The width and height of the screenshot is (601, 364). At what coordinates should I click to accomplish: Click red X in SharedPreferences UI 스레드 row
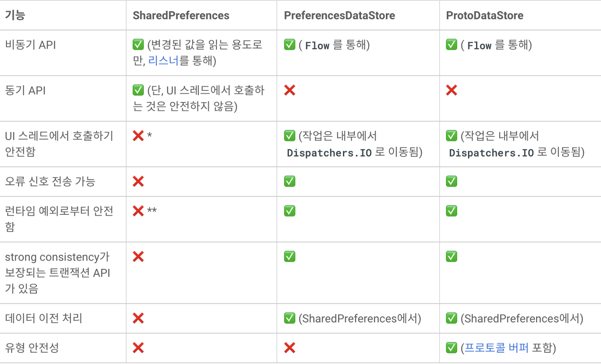pos(138,136)
